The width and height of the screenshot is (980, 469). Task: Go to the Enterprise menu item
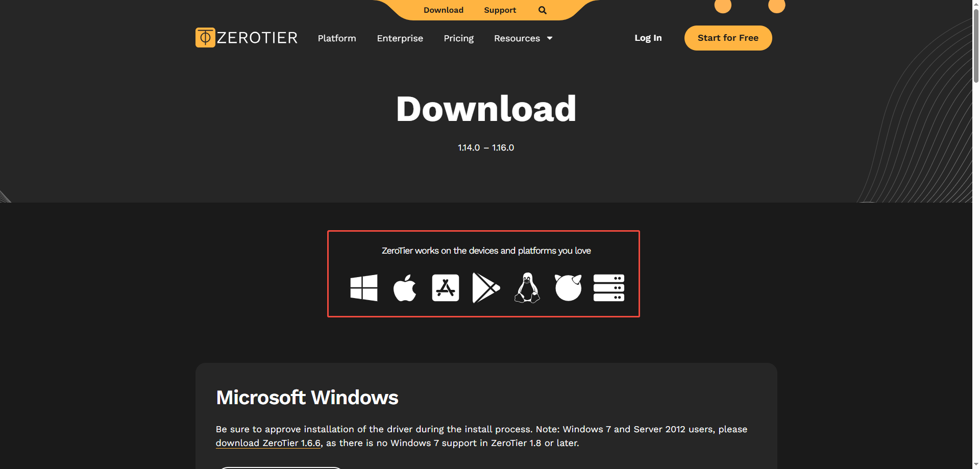(400, 38)
